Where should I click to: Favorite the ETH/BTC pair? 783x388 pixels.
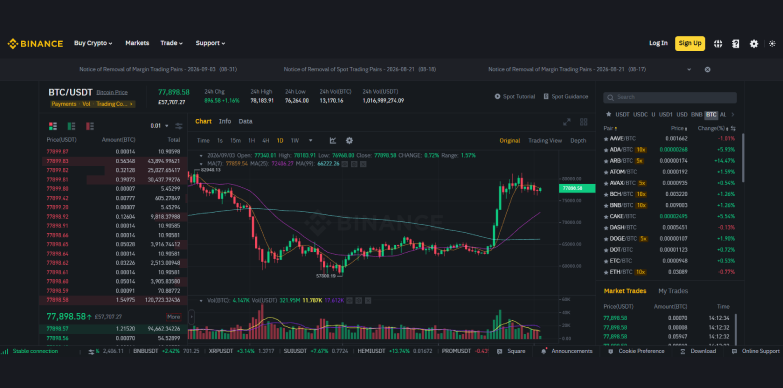(x=606, y=272)
